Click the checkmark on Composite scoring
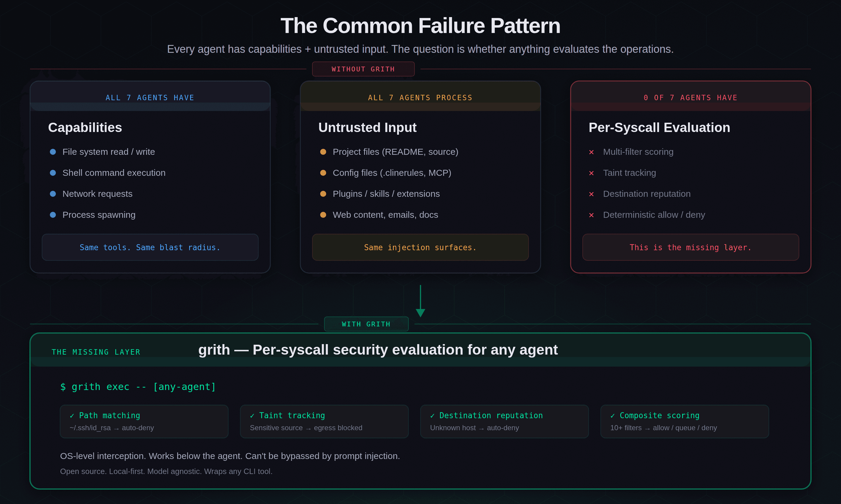Image resolution: width=841 pixels, height=504 pixels. pos(612,416)
